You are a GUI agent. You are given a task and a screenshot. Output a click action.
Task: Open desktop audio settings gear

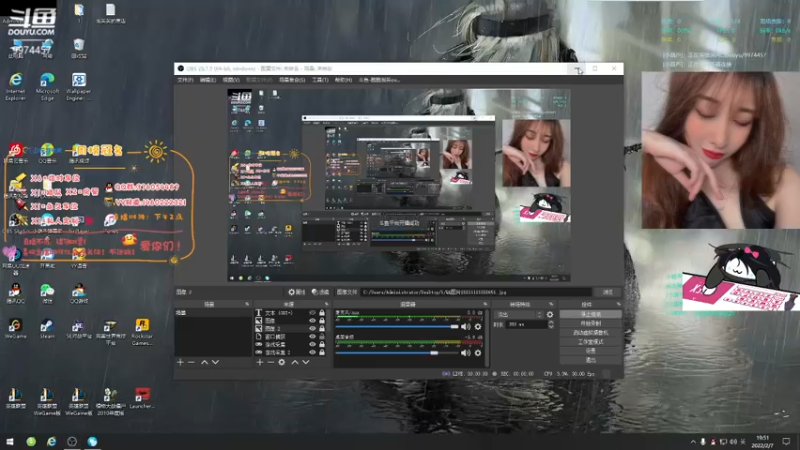[x=478, y=353]
